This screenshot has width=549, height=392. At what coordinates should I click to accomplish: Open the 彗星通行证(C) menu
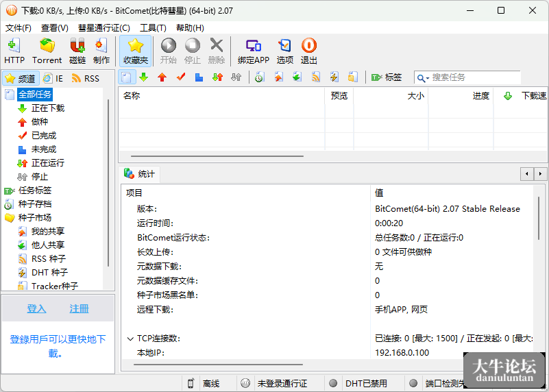tap(104, 27)
